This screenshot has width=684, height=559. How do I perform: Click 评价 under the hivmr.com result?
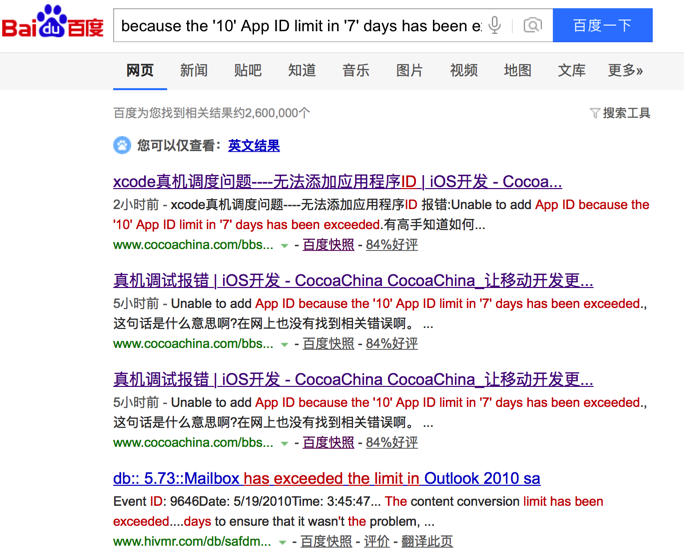click(x=376, y=542)
